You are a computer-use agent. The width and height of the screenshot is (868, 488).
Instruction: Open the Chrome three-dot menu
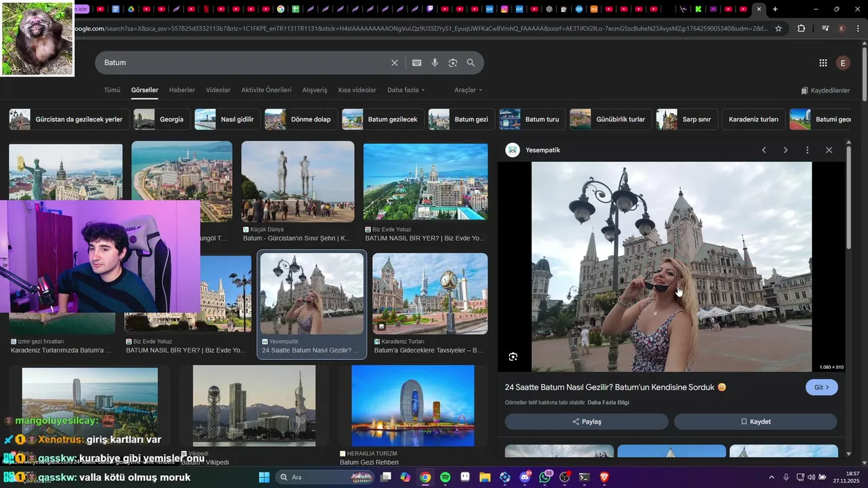pyautogui.click(x=858, y=28)
